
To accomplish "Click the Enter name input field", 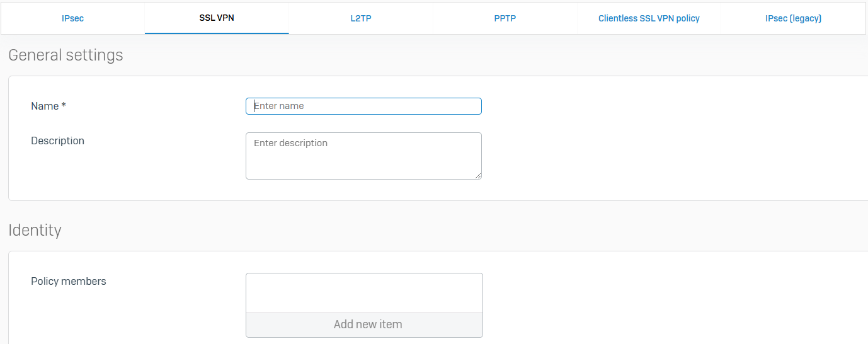I will pyautogui.click(x=363, y=106).
